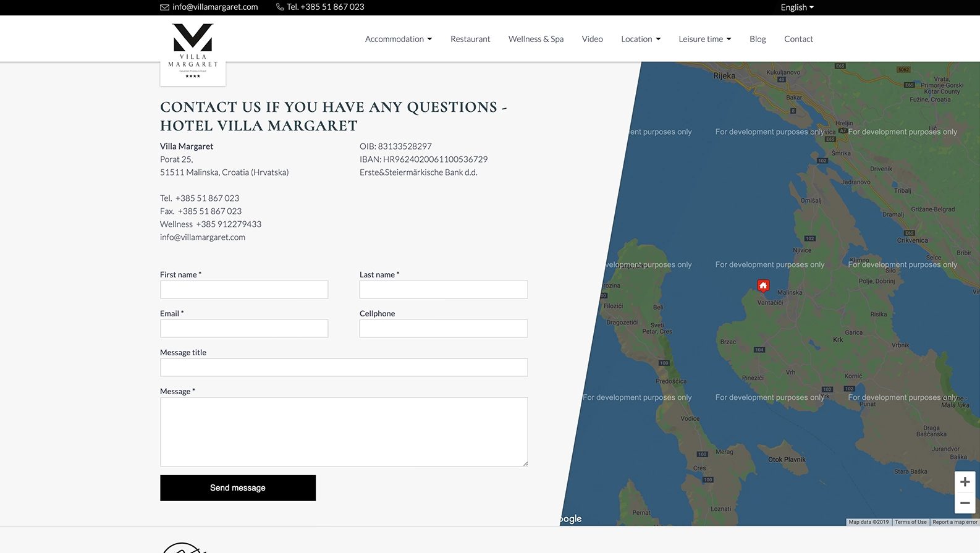980x553 pixels.
Task: Zoom out on the map
Action: pos(965,503)
